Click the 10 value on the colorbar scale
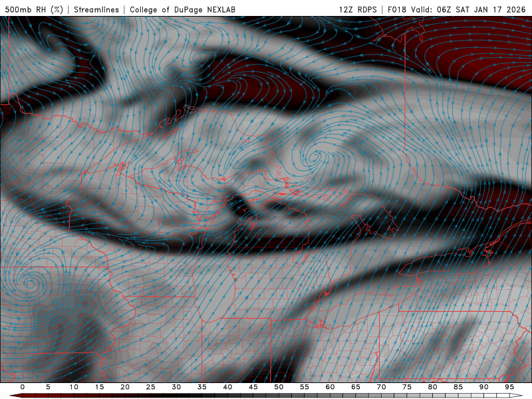This screenshot has width=532, height=399. click(x=74, y=387)
